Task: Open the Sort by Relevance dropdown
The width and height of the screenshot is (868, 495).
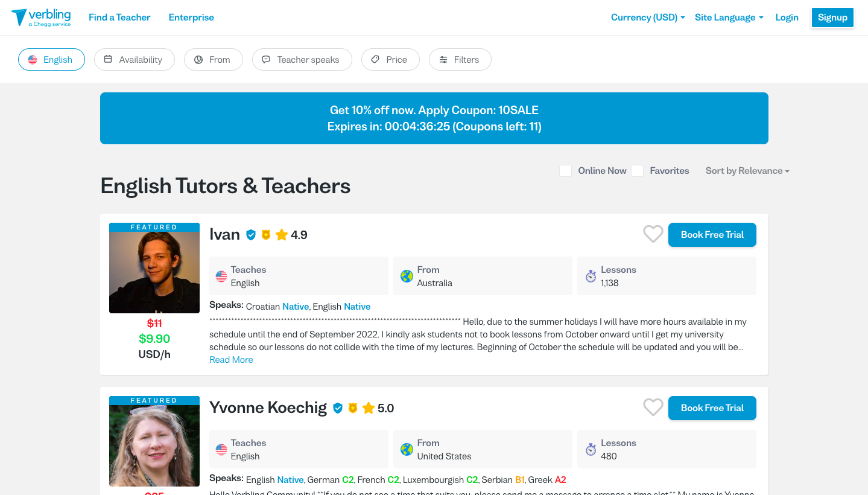Action: tap(747, 171)
